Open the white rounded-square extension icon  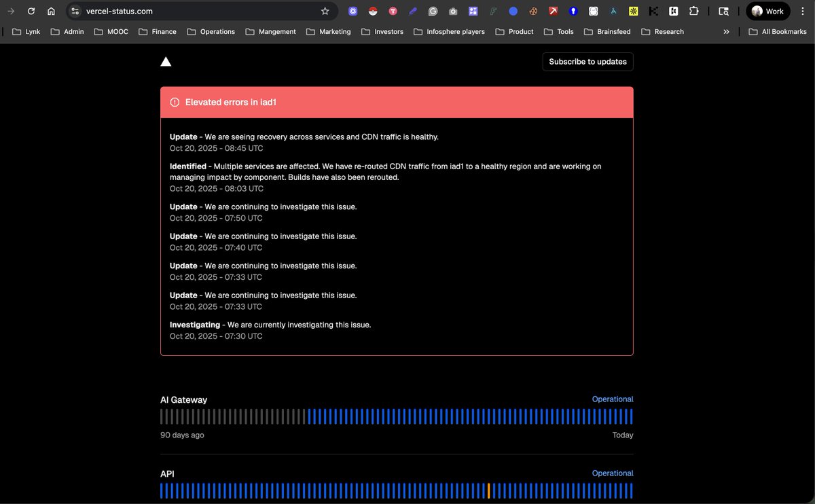click(x=594, y=12)
